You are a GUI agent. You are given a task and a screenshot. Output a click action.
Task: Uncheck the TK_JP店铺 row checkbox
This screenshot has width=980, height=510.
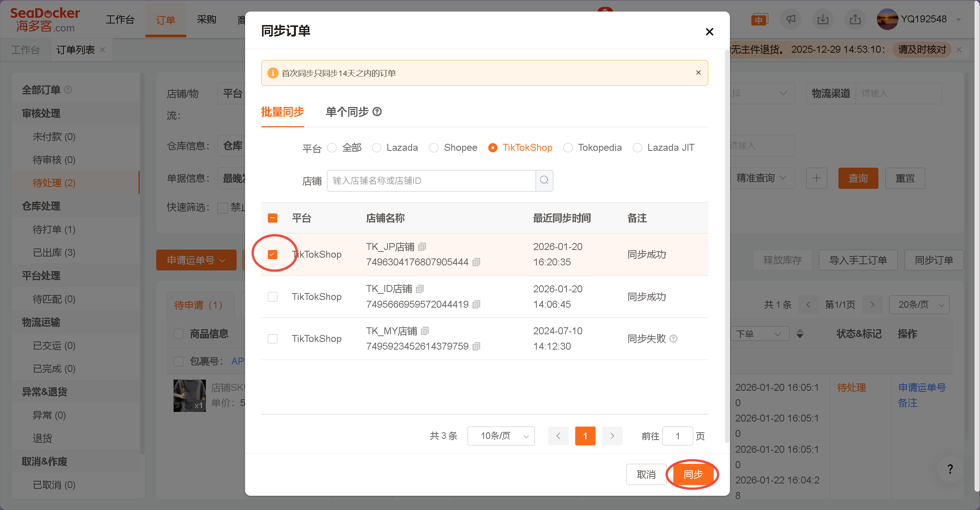coord(272,254)
